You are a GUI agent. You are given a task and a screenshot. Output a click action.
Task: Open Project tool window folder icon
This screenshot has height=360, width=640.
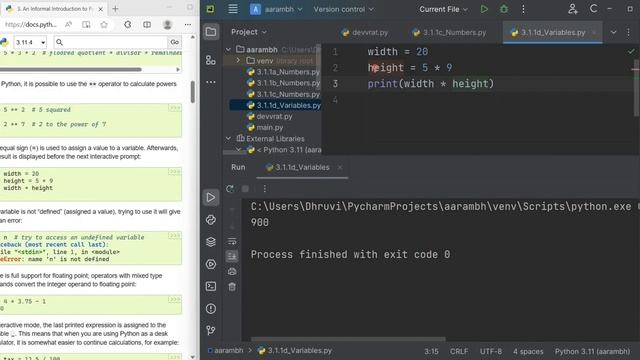211,32
